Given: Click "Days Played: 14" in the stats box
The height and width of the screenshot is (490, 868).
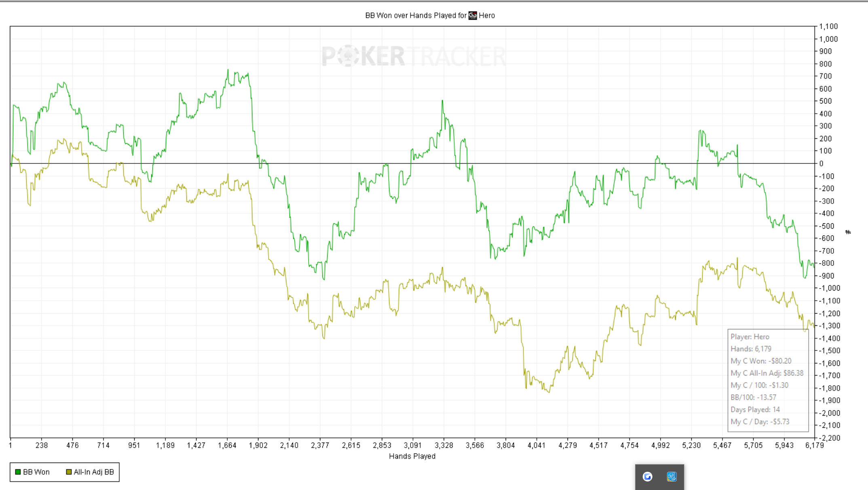Looking at the screenshot, I should (x=755, y=409).
